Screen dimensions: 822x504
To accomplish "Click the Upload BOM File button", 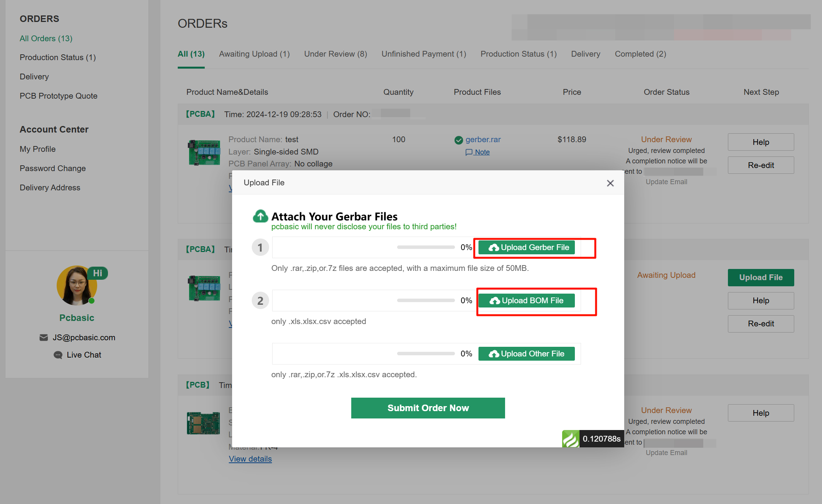I will [526, 301].
